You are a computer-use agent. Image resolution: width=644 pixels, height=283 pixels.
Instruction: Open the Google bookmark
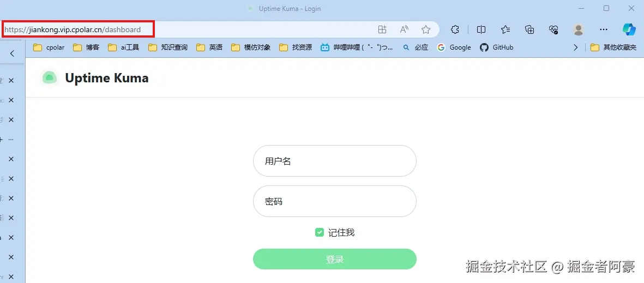coord(454,47)
